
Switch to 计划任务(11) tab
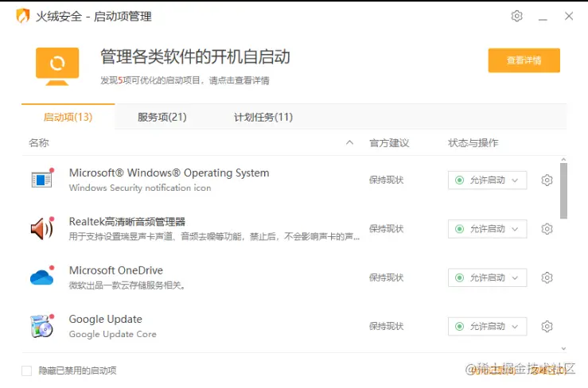tap(263, 117)
